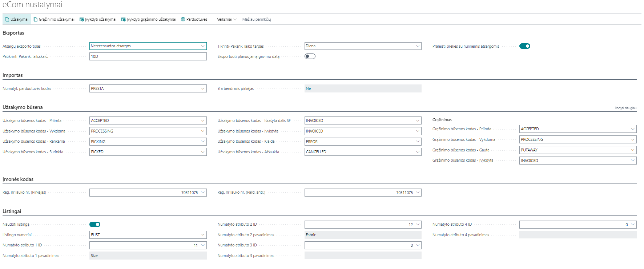
Task: Open Užsakymo būsenos kodas - Renkama dropdown
Action: [x=202, y=141]
